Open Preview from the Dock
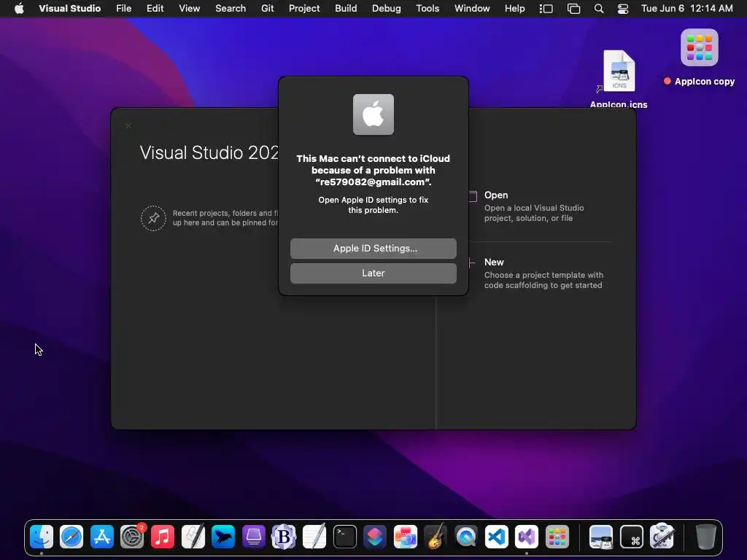This screenshot has height=560, width=747. 601,537
